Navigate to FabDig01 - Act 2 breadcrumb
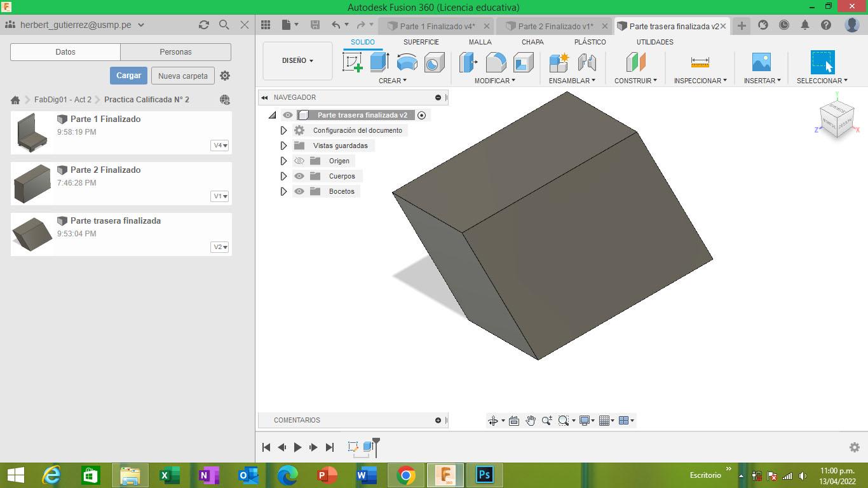Image resolution: width=868 pixels, height=488 pixels. point(63,100)
